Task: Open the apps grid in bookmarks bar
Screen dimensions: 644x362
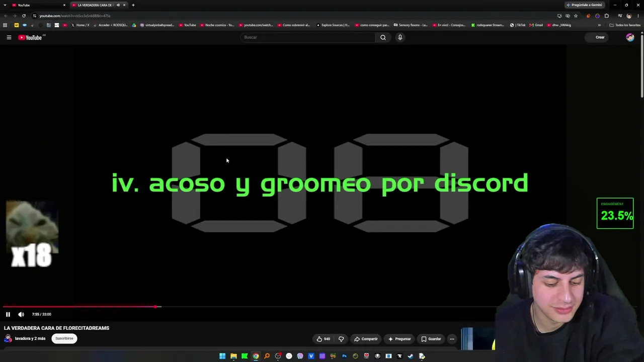Action: (x=5, y=25)
